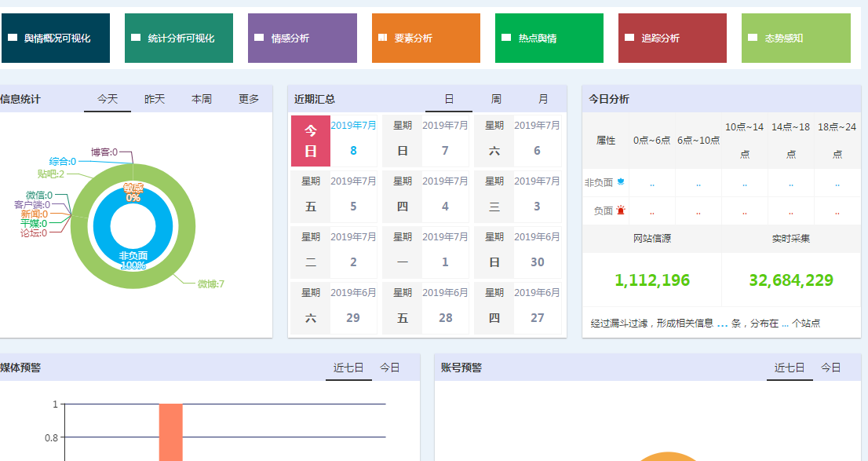Click the icon on 热点舆情 tile

click(506, 38)
